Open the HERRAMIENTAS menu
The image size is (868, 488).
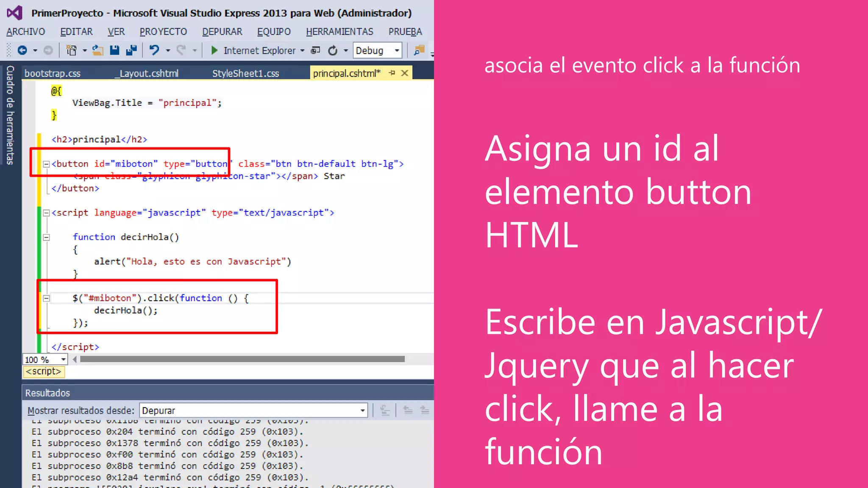tap(339, 32)
